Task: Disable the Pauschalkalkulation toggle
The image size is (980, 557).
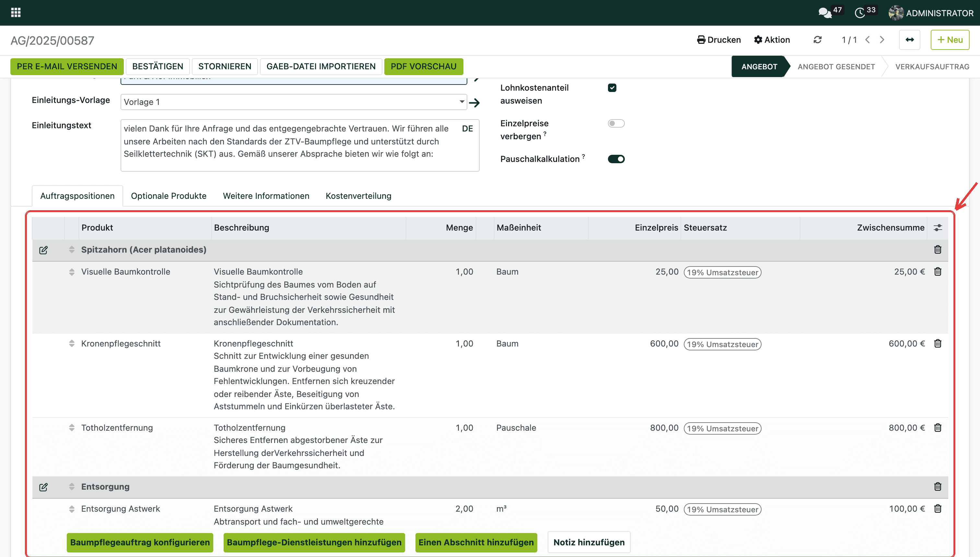Action: point(616,159)
